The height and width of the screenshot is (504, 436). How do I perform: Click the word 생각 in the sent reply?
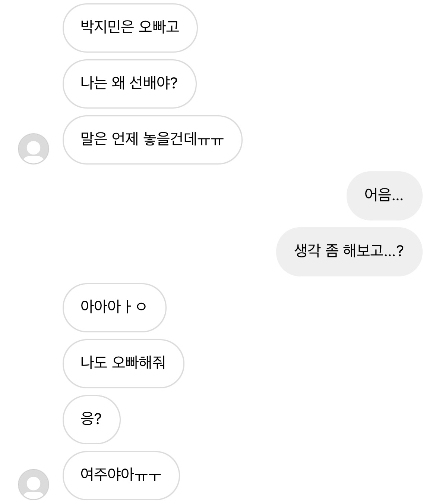click(307, 251)
